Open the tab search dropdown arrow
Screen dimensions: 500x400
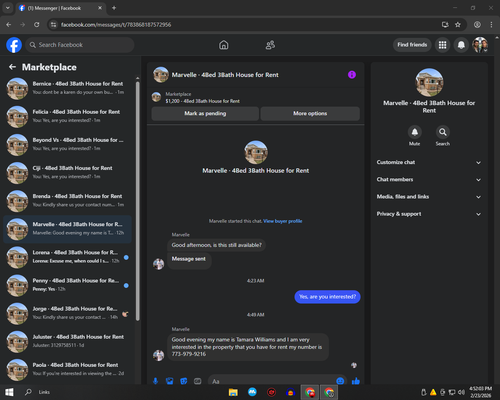(7, 8)
